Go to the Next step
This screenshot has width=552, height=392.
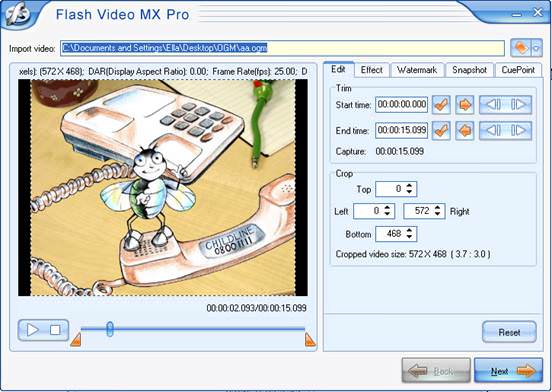point(508,371)
